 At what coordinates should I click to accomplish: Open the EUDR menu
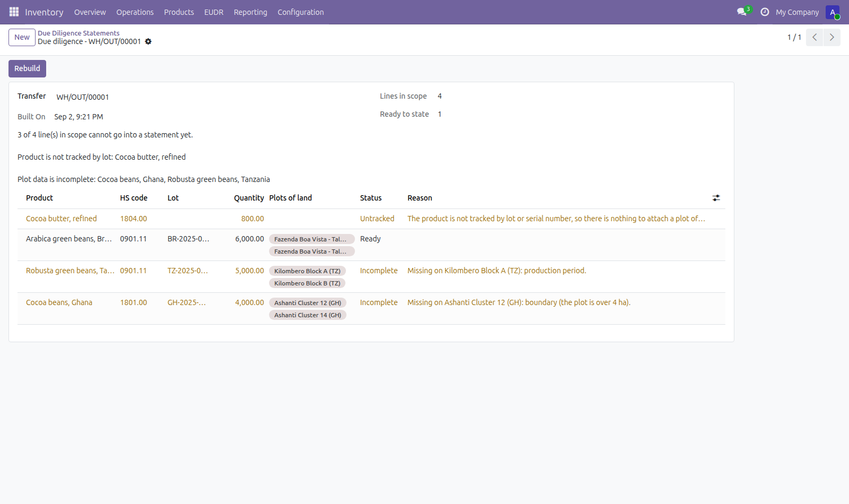214,12
